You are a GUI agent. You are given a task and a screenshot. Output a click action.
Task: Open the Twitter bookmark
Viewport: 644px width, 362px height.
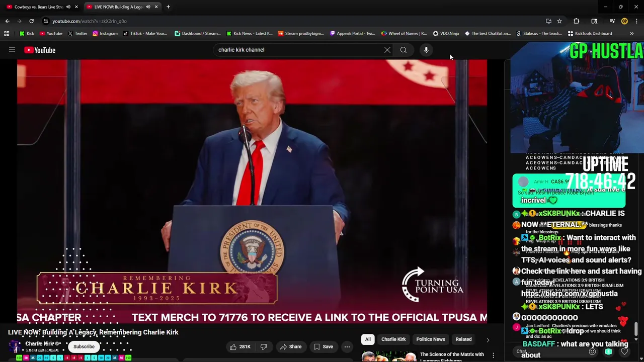77,33
